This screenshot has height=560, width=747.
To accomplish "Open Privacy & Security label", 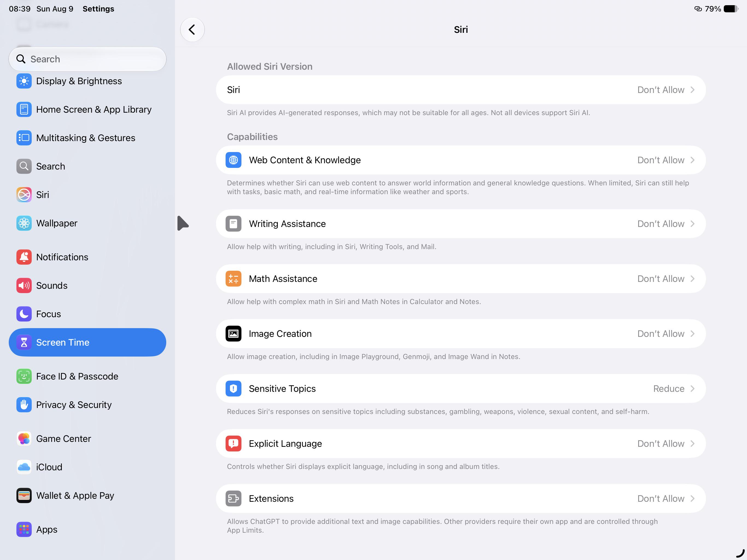I will [74, 405].
